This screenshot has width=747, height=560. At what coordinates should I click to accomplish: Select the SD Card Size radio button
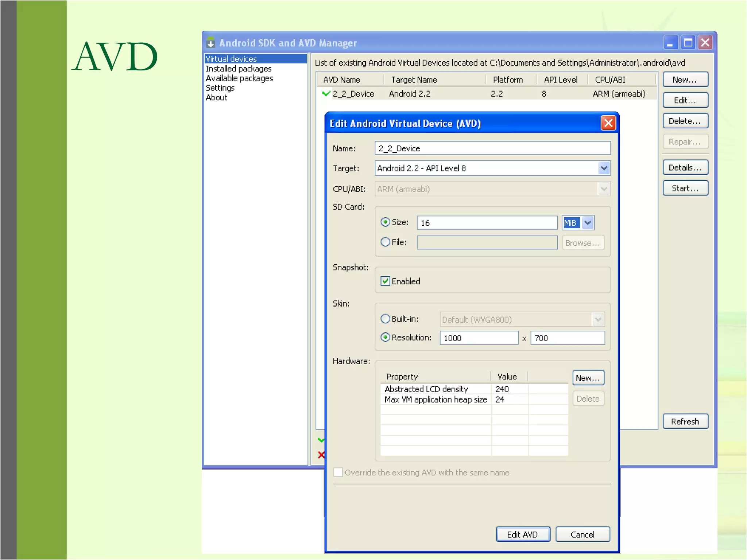(x=385, y=222)
